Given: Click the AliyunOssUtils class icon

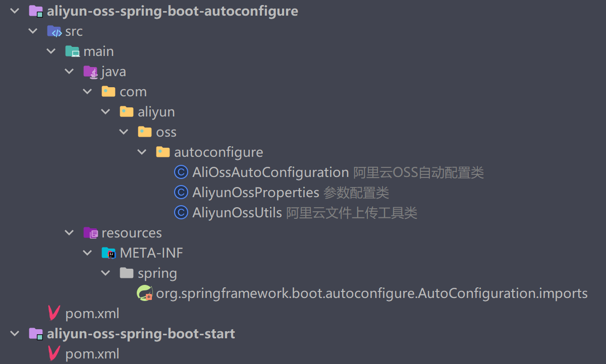Looking at the screenshot, I should 181,213.
